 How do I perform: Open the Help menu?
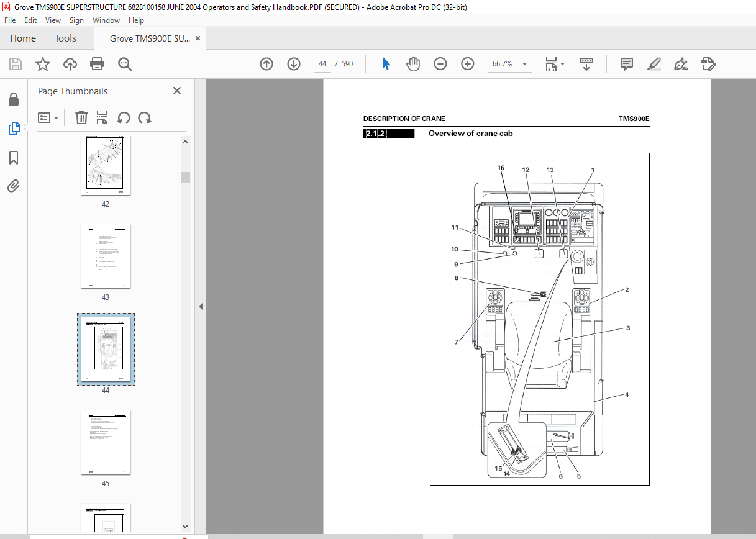pos(136,20)
